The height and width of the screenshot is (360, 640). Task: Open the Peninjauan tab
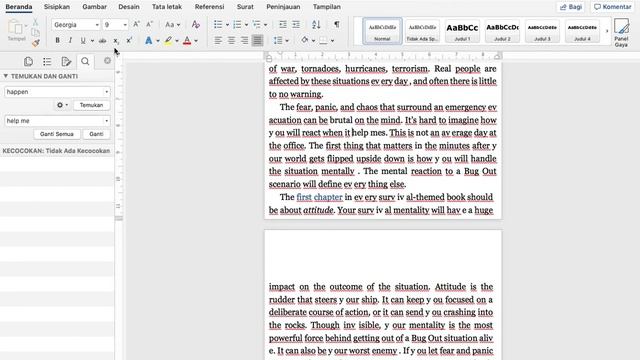tap(283, 7)
